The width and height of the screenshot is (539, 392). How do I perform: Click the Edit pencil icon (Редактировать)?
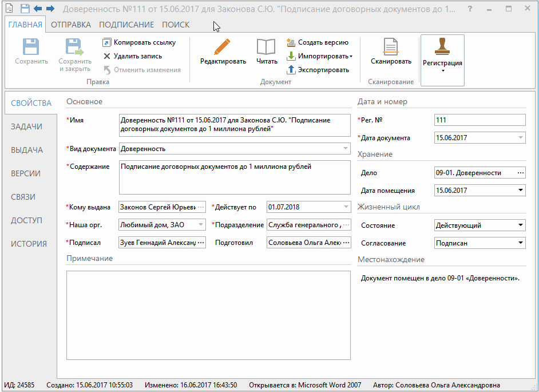click(223, 47)
